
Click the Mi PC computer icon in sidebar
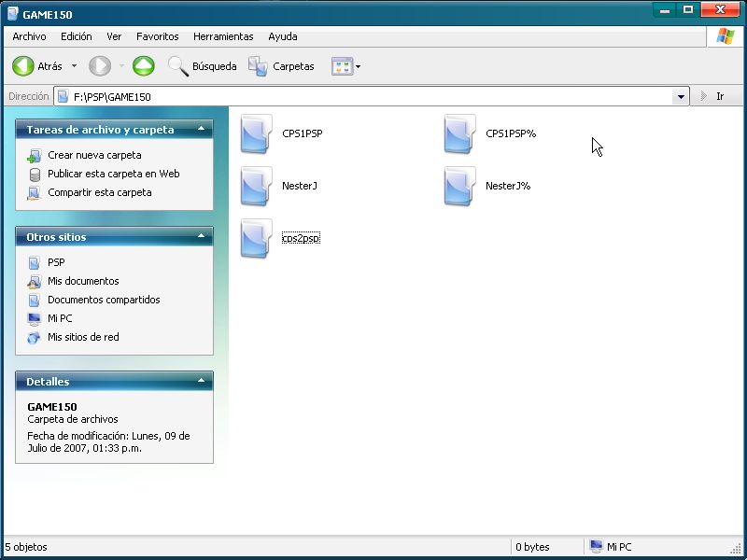point(35,318)
